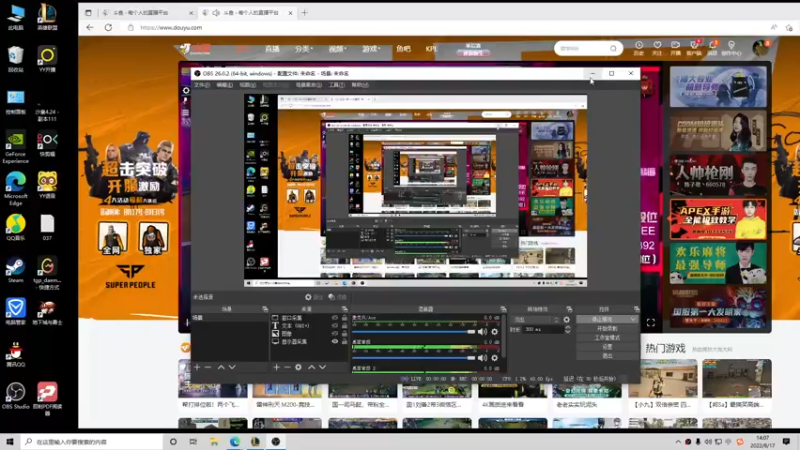The image size is (800, 450).
Task: Pop out the Sources dock
Action: tap(344, 309)
